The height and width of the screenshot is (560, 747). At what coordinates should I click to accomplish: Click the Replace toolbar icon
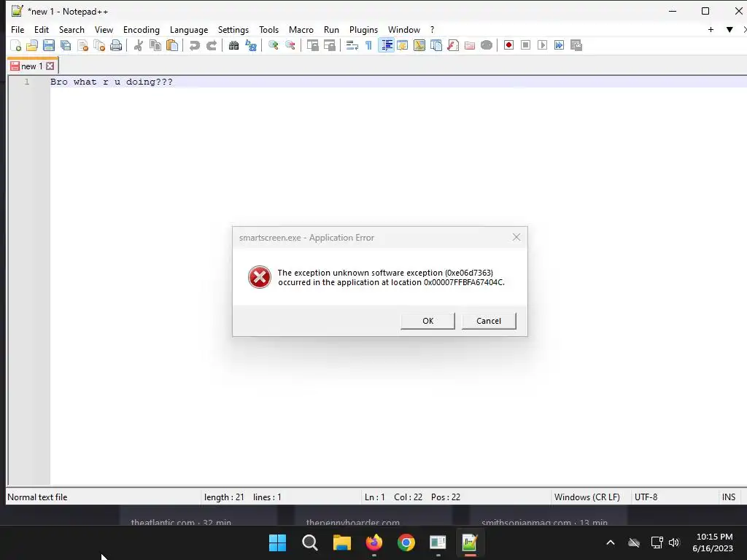click(251, 45)
